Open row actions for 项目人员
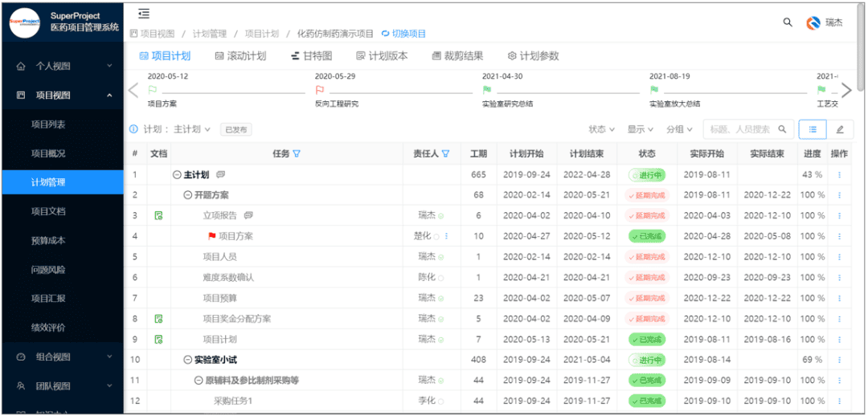Viewport: 868px width, 416px height. click(x=839, y=257)
